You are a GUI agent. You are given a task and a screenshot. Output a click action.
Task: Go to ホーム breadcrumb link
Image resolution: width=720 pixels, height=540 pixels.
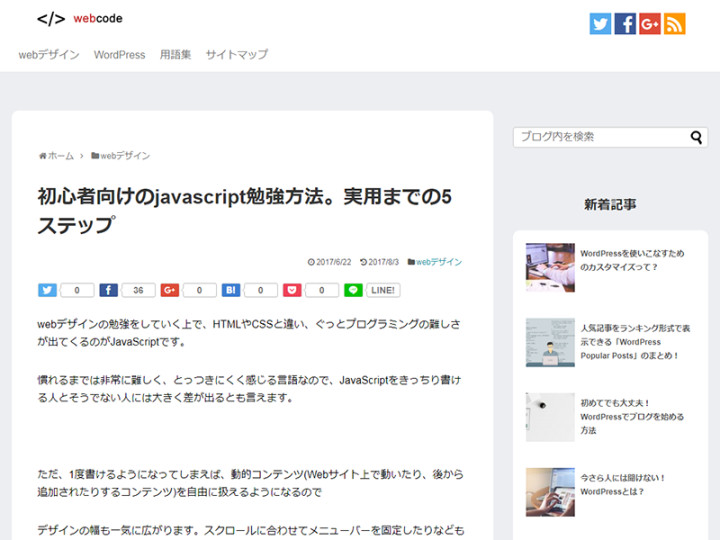tap(61, 156)
